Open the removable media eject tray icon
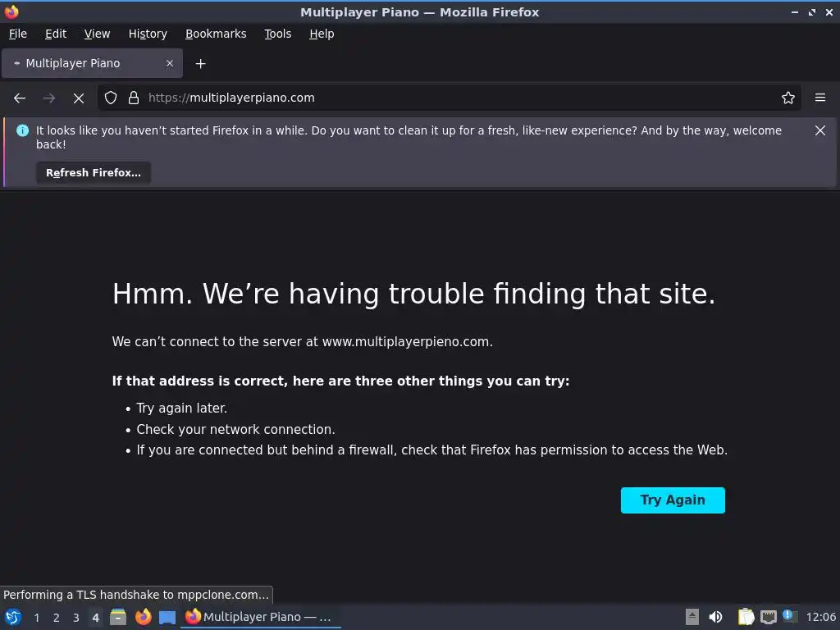The image size is (840, 630). [x=692, y=617]
